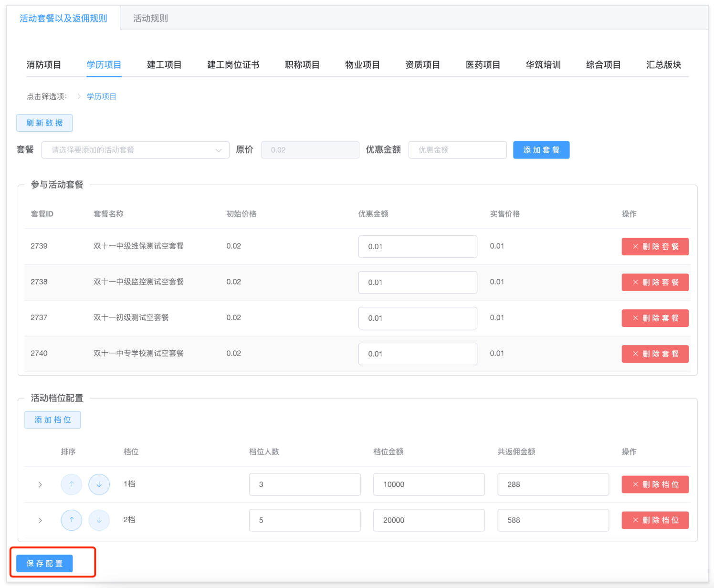Add a new tier with 添加档位
714x588 pixels.
pyautogui.click(x=52, y=420)
